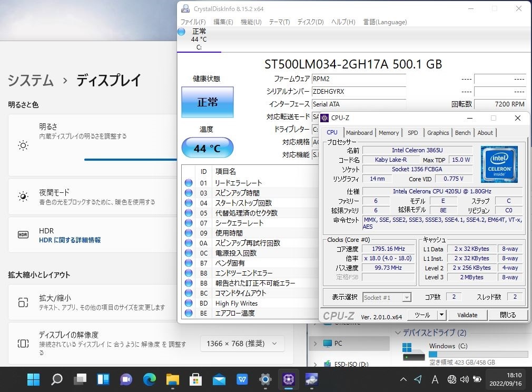This screenshot has width=532, height=392.
Task: Open network settings from tray globe icon
Action: (451, 379)
